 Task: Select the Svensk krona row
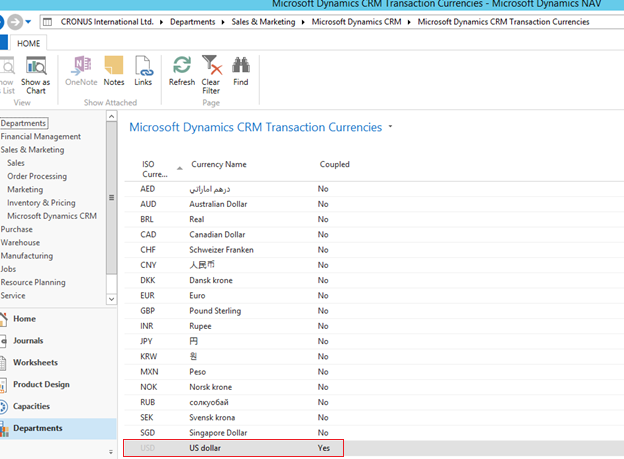coord(374,418)
